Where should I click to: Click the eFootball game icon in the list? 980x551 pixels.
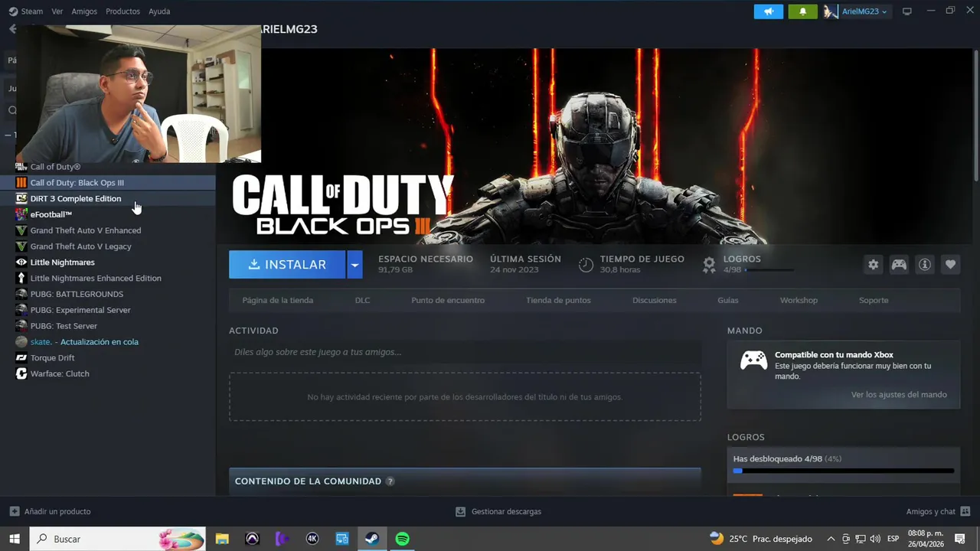(x=21, y=214)
